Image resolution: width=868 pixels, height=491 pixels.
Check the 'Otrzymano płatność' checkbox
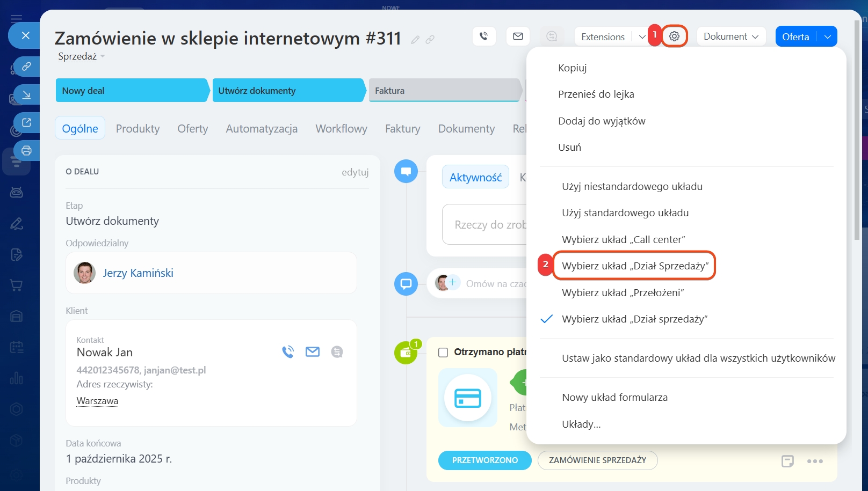click(443, 353)
